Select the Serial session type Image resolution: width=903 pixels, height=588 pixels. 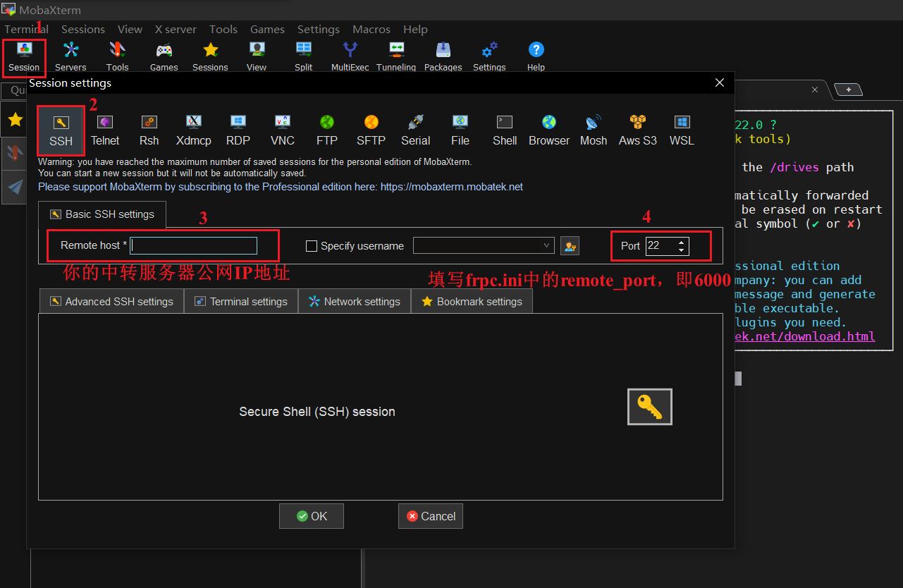click(x=415, y=130)
